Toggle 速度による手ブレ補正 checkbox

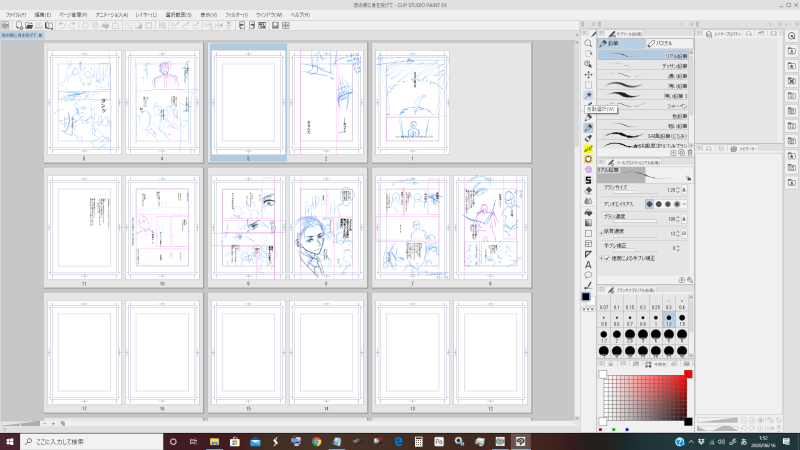tap(607, 259)
